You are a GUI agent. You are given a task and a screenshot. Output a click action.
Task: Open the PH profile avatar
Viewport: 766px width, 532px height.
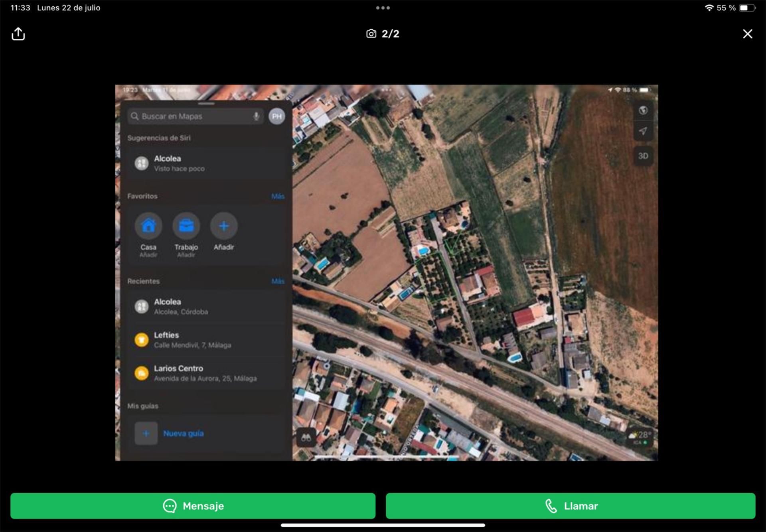[277, 116]
